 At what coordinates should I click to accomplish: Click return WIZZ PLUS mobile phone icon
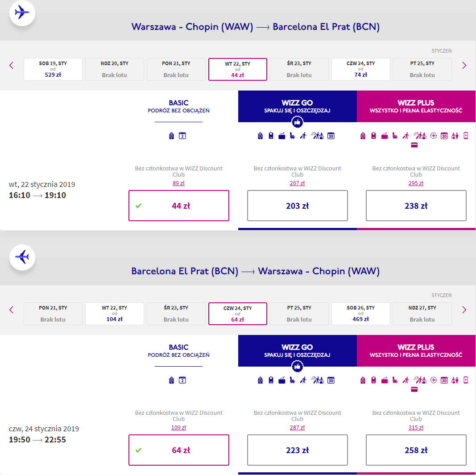click(x=466, y=380)
